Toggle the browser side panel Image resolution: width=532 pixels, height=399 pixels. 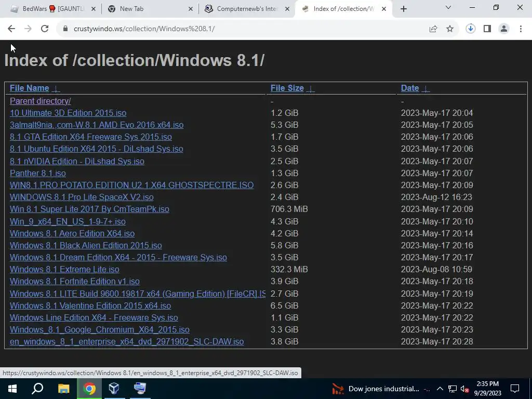[x=487, y=29]
